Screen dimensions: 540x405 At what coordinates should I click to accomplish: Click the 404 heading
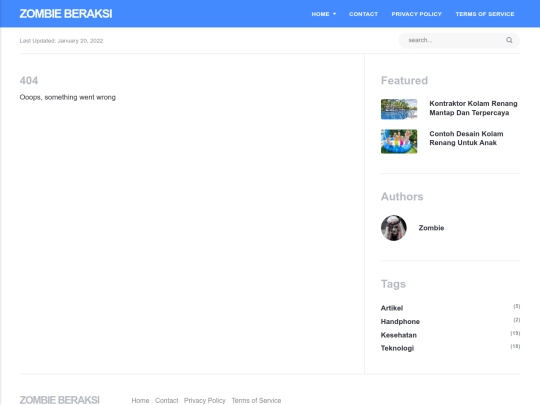[x=29, y=80]
